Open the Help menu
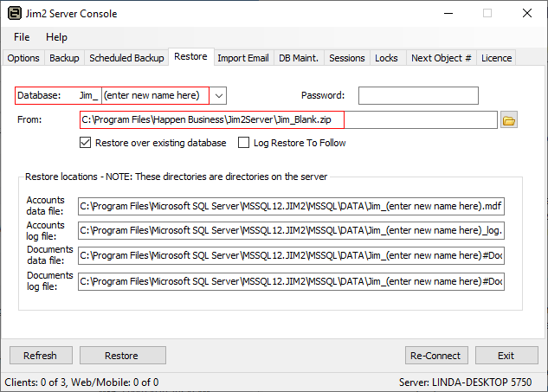This screenshot has width=548, height=392. point(56,37)
